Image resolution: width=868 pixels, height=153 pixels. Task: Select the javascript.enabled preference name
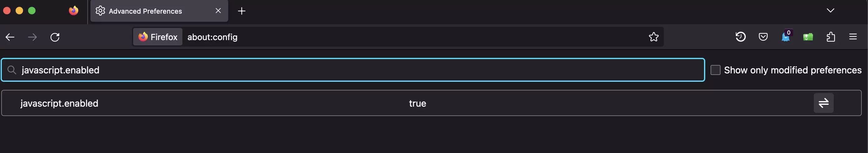tap(59, 103)
